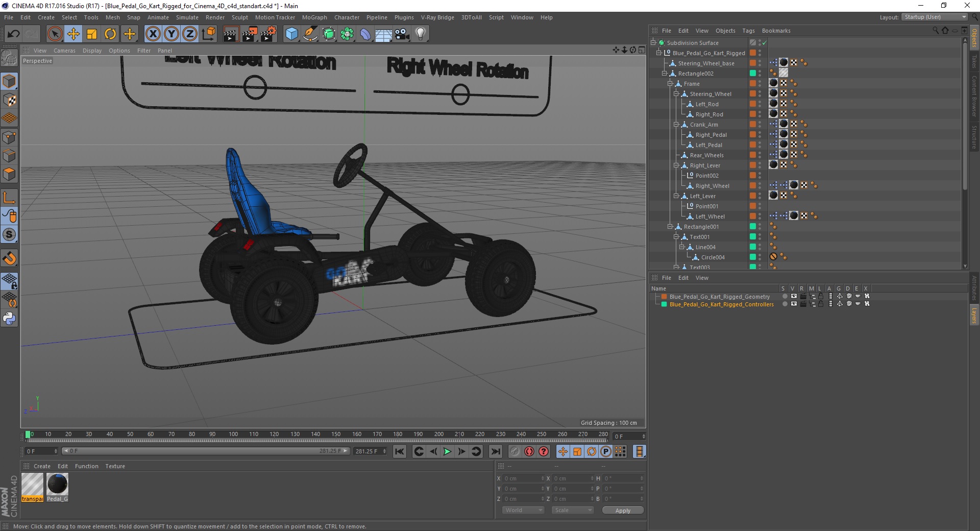Toggle the coordinate system icon
The image size is (980, 531).
tap(208, 34)
